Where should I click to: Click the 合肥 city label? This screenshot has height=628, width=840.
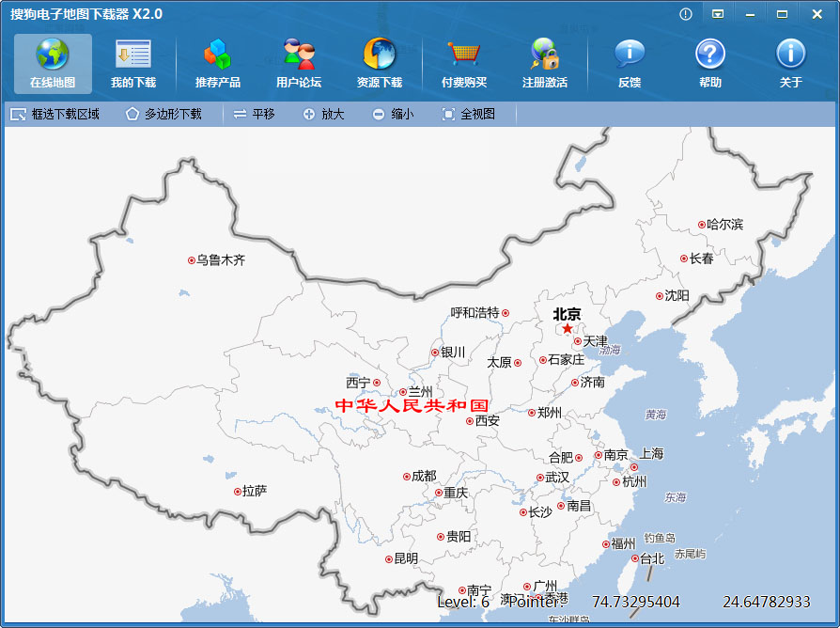coord(561,458)
